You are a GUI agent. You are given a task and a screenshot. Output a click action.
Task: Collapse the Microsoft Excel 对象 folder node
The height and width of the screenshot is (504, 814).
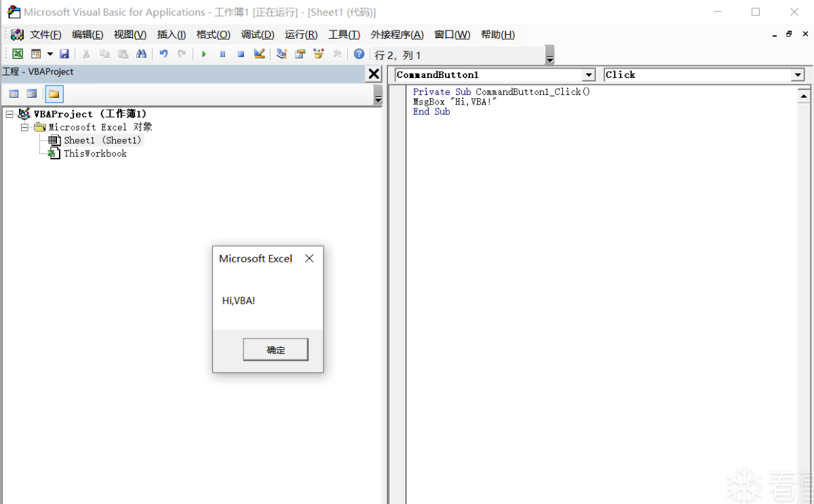(x=24, y=127)
